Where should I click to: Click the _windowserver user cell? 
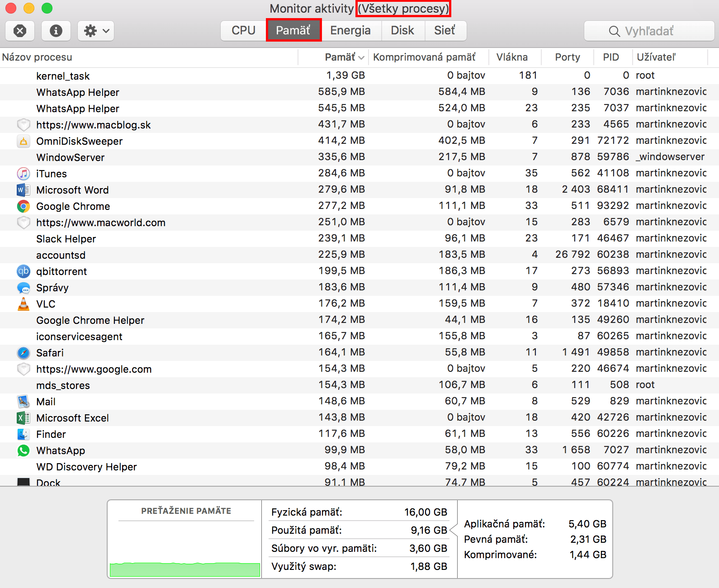670,157
